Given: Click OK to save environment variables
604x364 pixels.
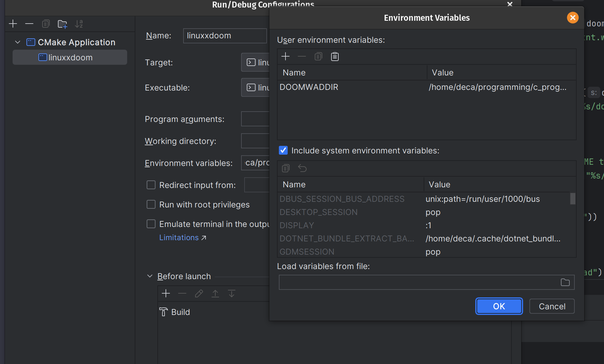Looking at the screenshot, I should pyautogui.click(x=499, y=306).
